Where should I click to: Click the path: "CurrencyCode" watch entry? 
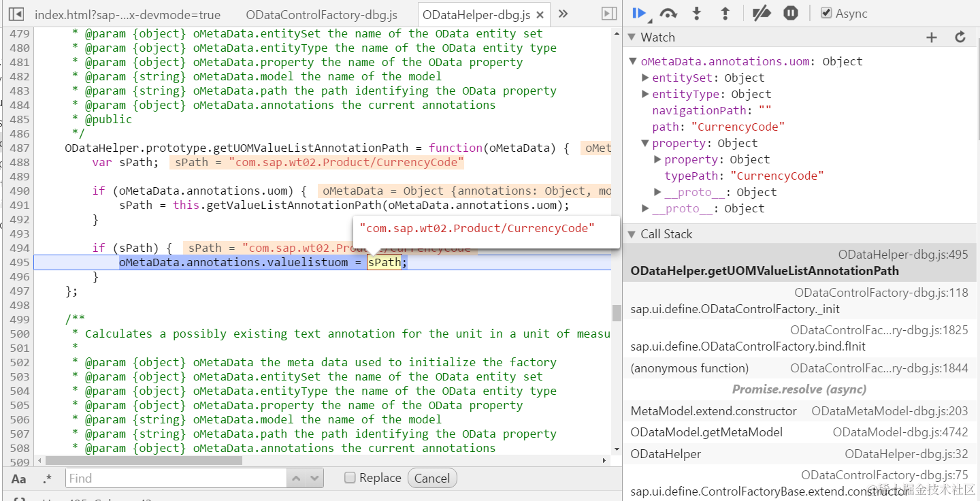pos(719,127)
